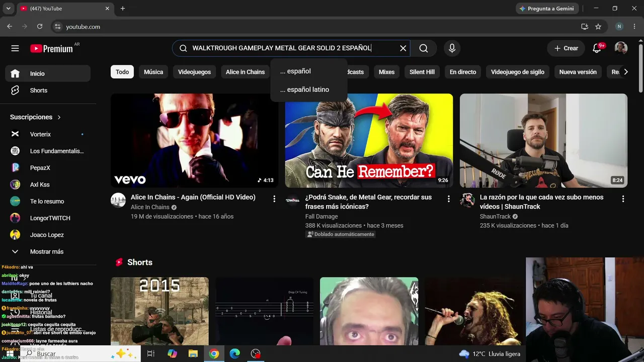This screenshot has width=644, height=362.
Task: Open the Chrome profile N menu
Action: [x=619, y=27]
